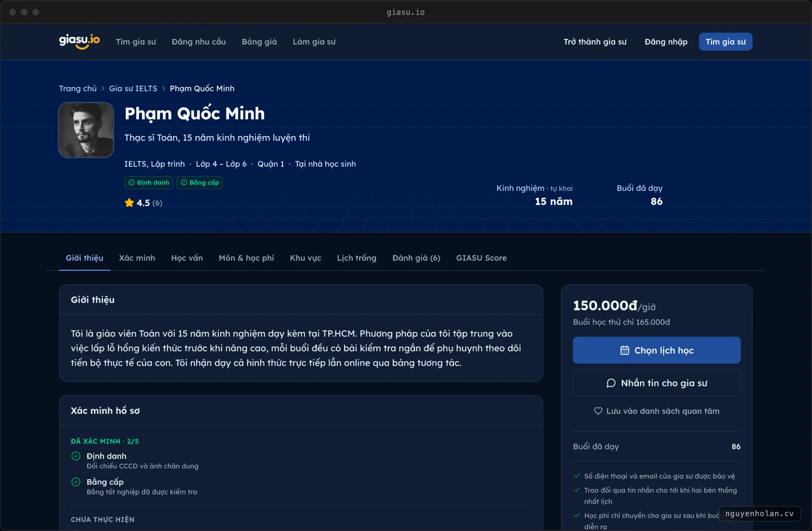The image size is (812, 531).
Task: Click the price 150.000đ/giờ
Action: pos(614,306)
